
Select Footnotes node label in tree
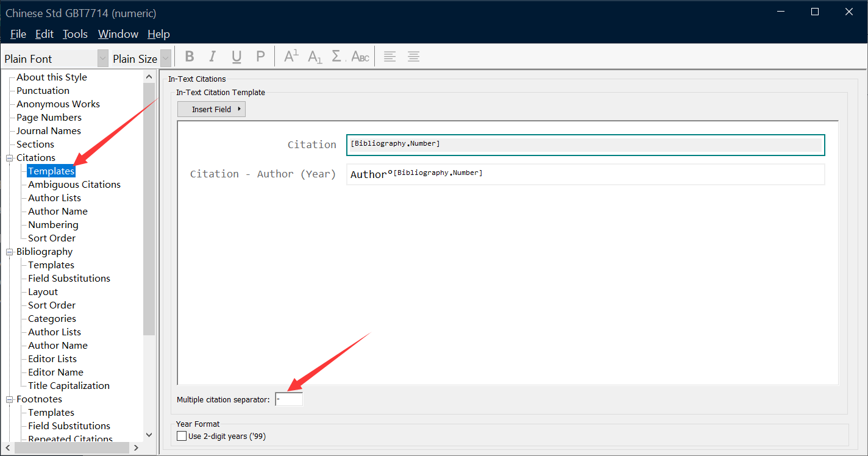click(x=39, y=399)
